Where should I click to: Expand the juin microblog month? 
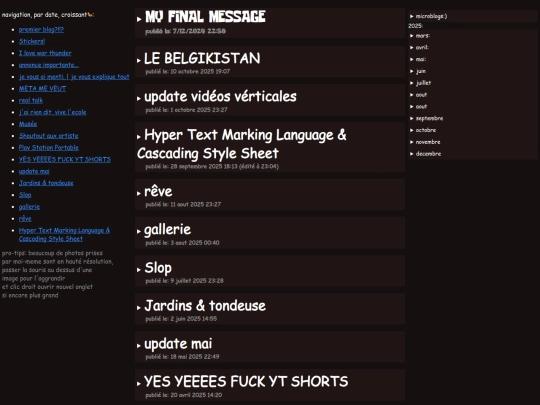(x=418, y=71)
